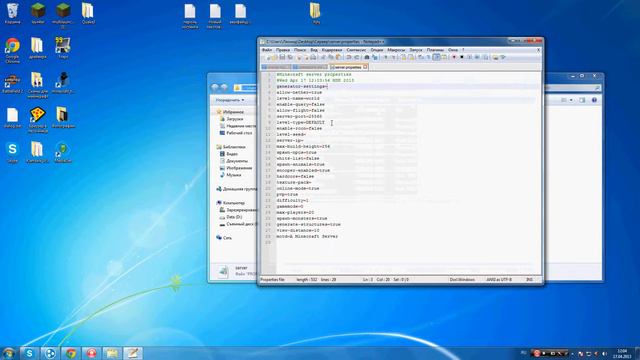This screenshot has height=360, width=640.
Task: Click the max-build-height=256 line
Action: [303, 146]
